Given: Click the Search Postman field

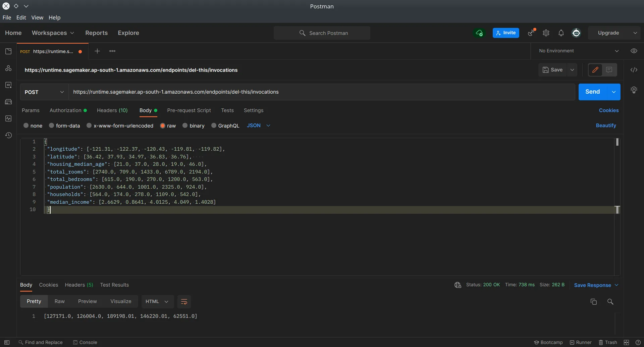Looking at the screenshot, I should (322, 33).
